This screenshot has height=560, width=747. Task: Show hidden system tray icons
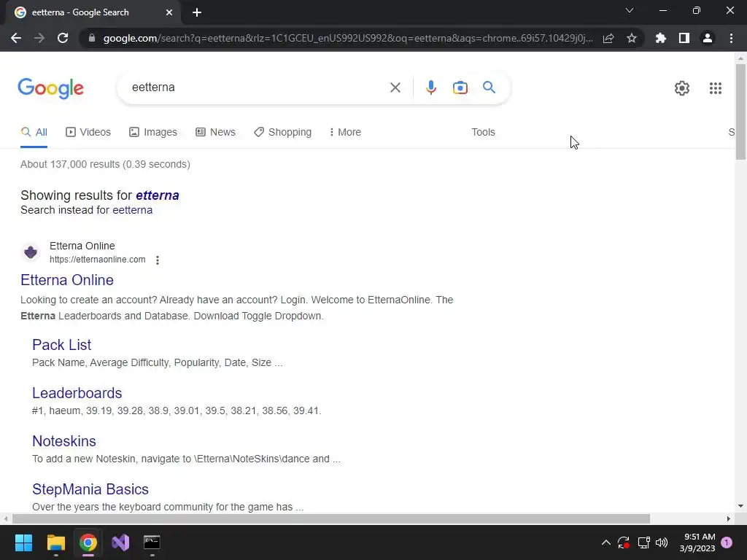point(606,542)
